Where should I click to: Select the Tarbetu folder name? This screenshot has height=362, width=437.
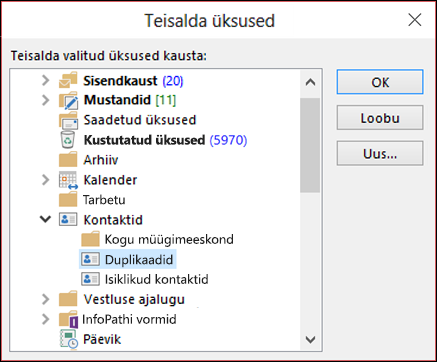tap(104, 200)
